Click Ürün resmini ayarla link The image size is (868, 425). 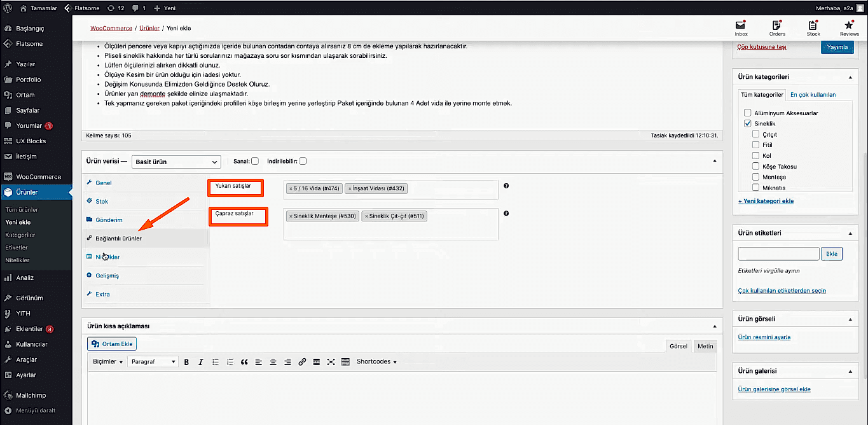pyautogui.click(x=764, y=337)
